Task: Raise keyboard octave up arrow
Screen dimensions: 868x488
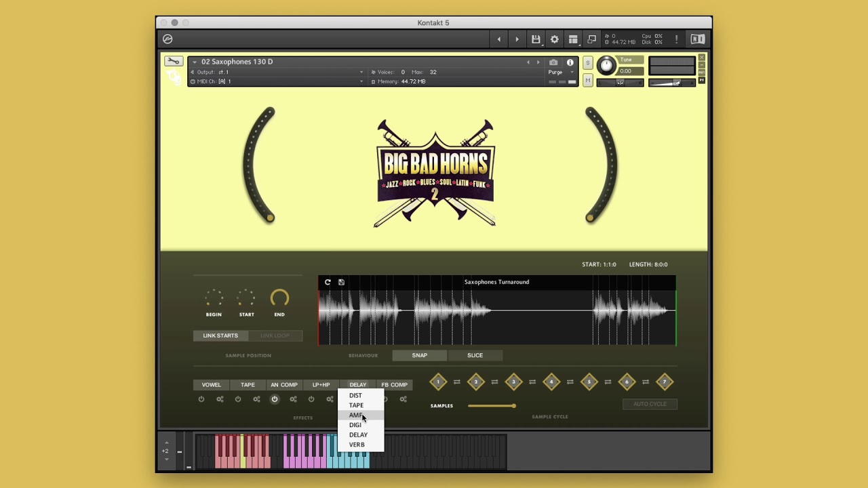Action: click(x=167, y=443)
